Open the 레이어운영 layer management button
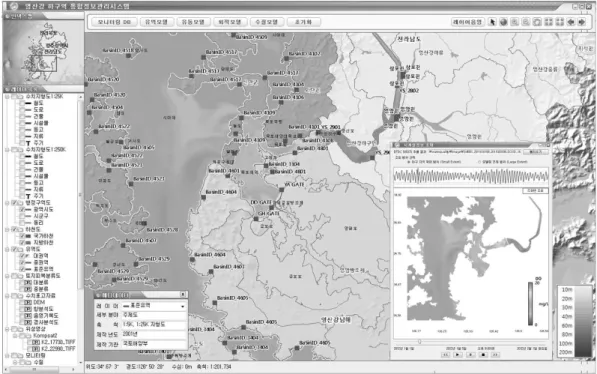 (x=468, y=22)
